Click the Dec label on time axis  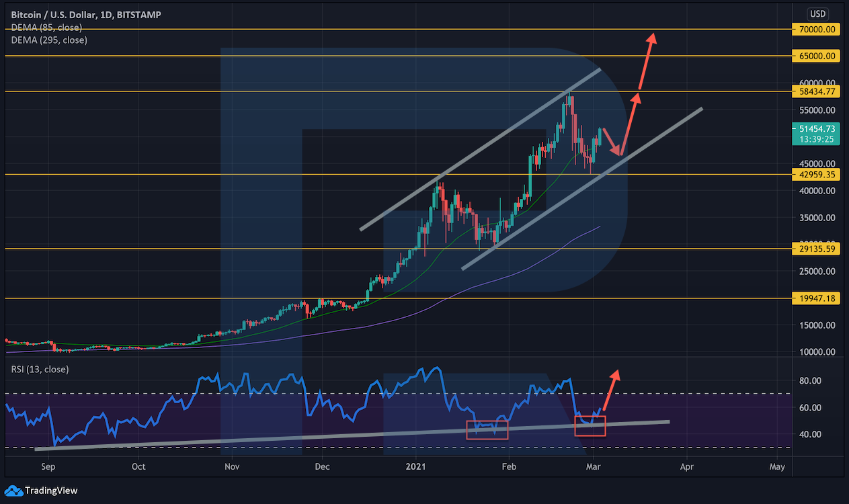[x=322, y=466]
